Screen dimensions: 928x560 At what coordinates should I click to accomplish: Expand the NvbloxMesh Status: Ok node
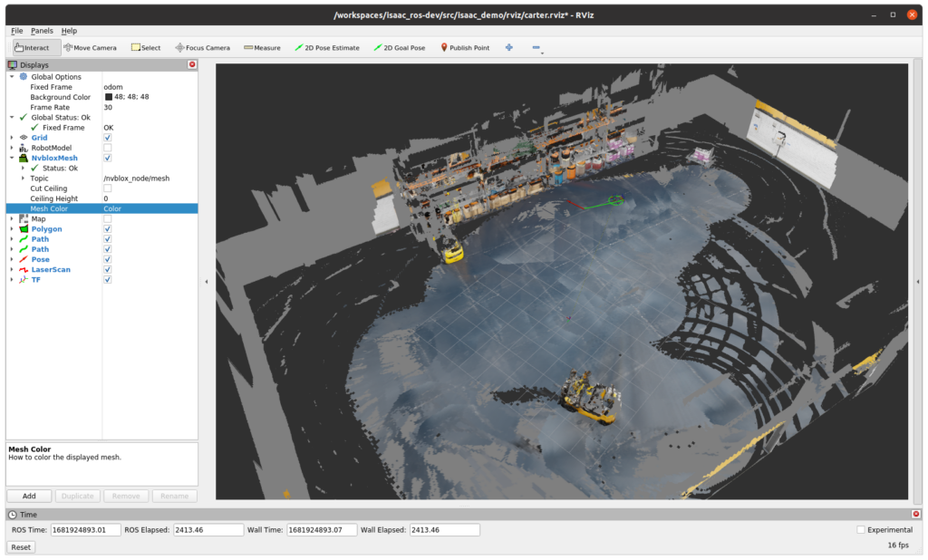[x=23, y=169]
